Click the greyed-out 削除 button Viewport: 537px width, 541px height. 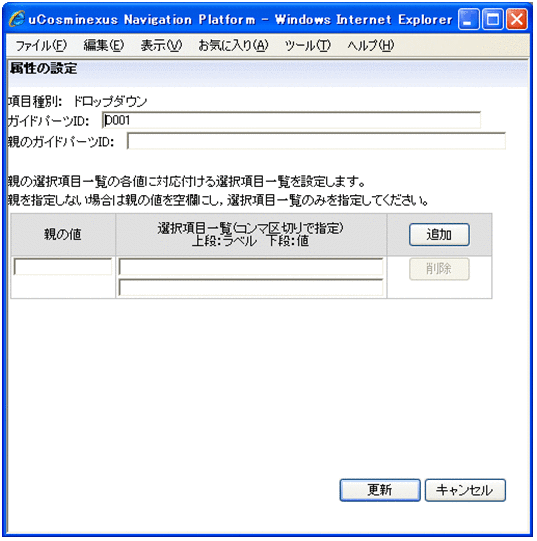pos(439,269)
